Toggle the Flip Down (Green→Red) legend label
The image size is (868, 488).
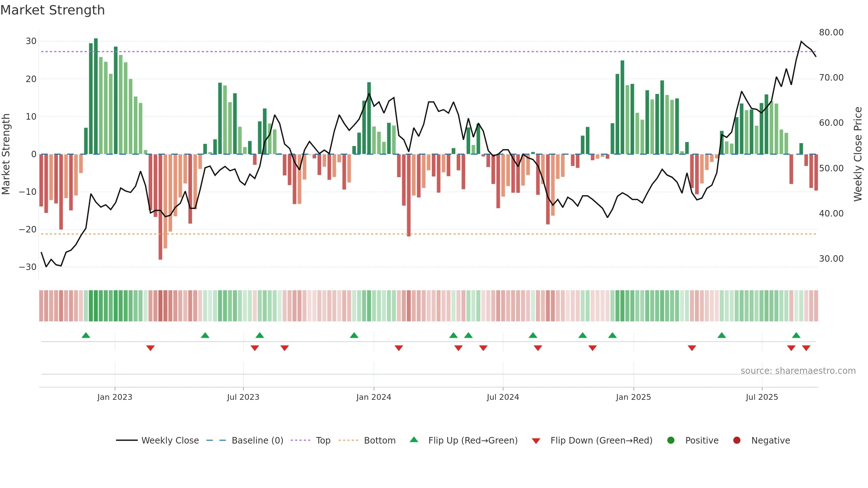(x=601, y=440)
